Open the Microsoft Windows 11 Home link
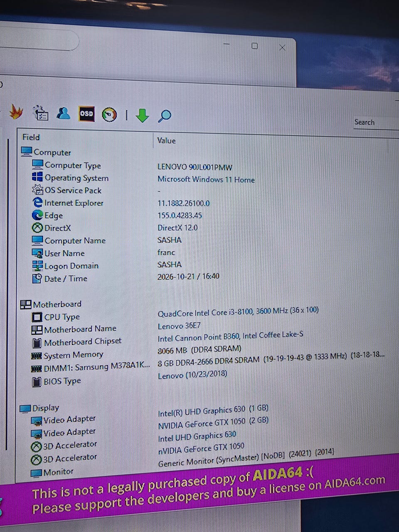Viewport: 399px width, 532px height. click(x=206, y=180)
